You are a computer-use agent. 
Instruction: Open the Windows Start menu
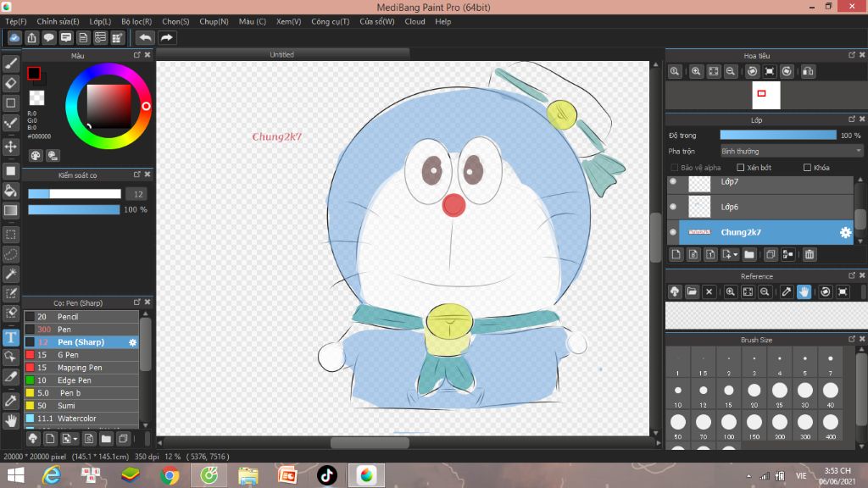coord(15,475)
